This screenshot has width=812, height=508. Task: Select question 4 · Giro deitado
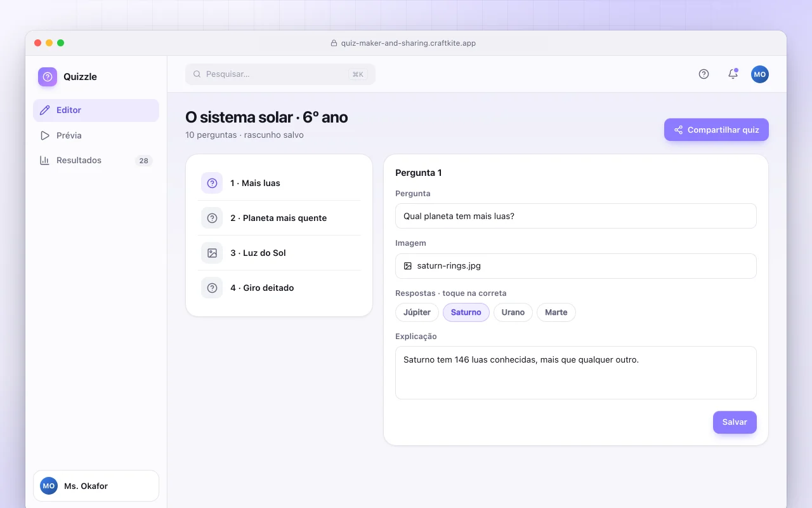tap(279, 288)
